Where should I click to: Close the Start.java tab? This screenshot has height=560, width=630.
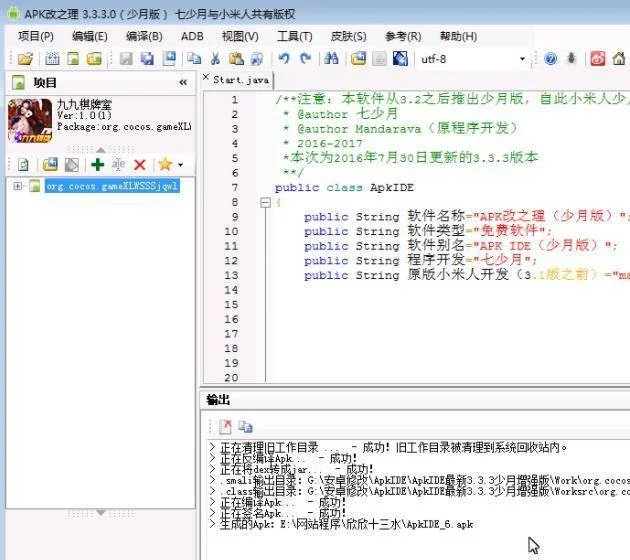pyautogui.click(x=206, y=78)
